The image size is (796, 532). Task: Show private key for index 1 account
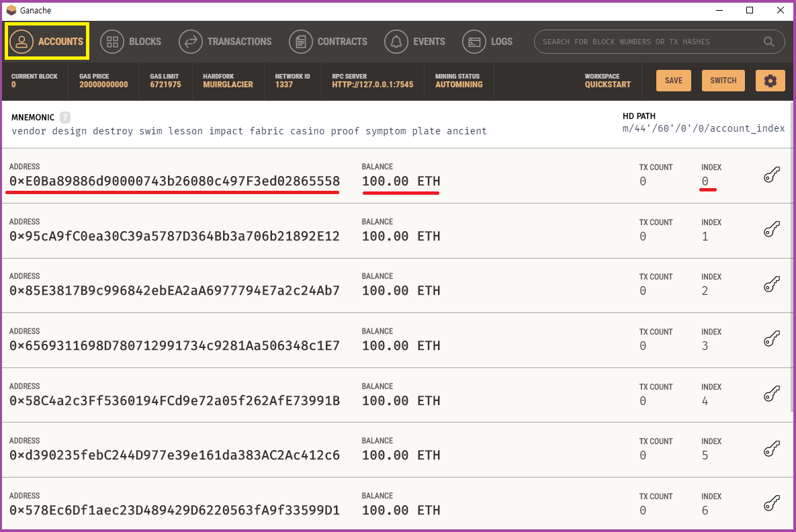(x=772, y=230)
